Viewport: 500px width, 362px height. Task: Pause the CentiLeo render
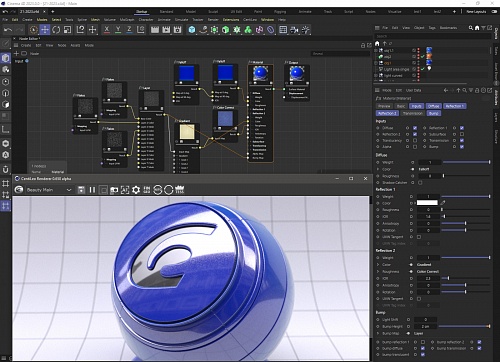point(92,190)
